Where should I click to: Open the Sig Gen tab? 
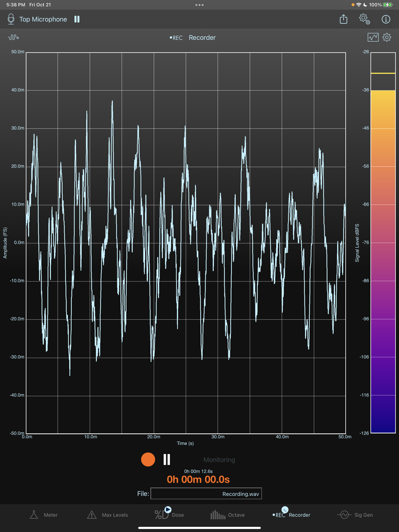point(355,515)
